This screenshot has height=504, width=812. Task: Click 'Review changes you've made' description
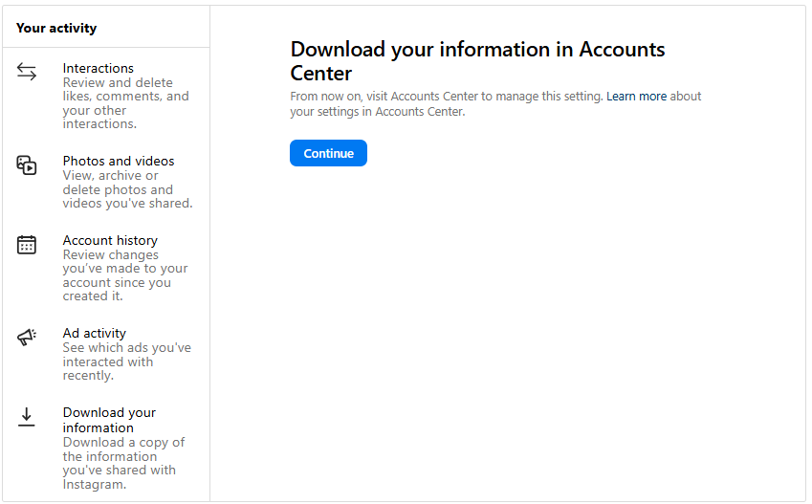(x=125, y=275)
